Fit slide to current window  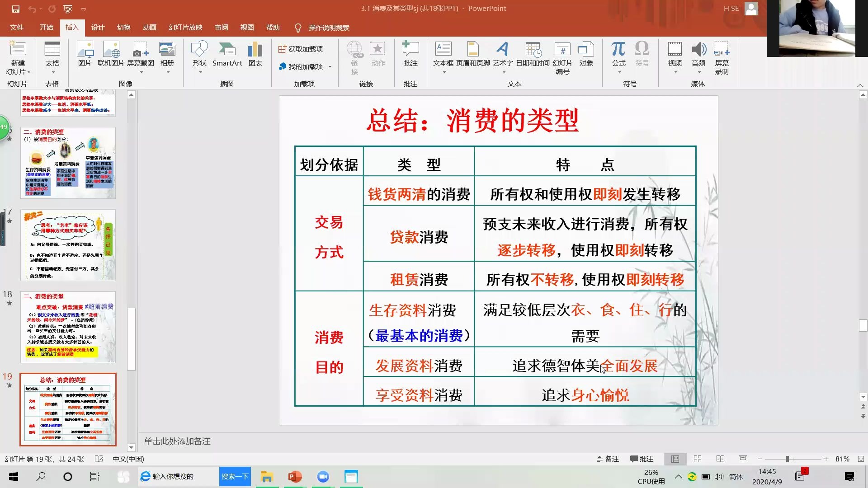click(860, 459)
